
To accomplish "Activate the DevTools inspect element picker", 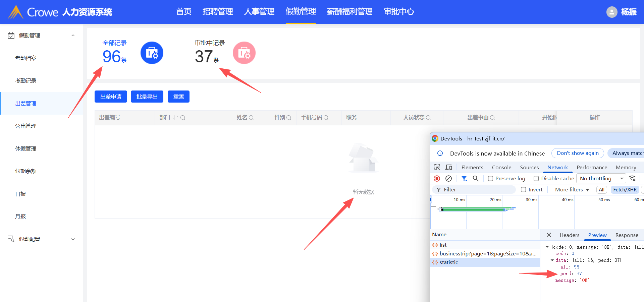I will click(x=437, y=167).
